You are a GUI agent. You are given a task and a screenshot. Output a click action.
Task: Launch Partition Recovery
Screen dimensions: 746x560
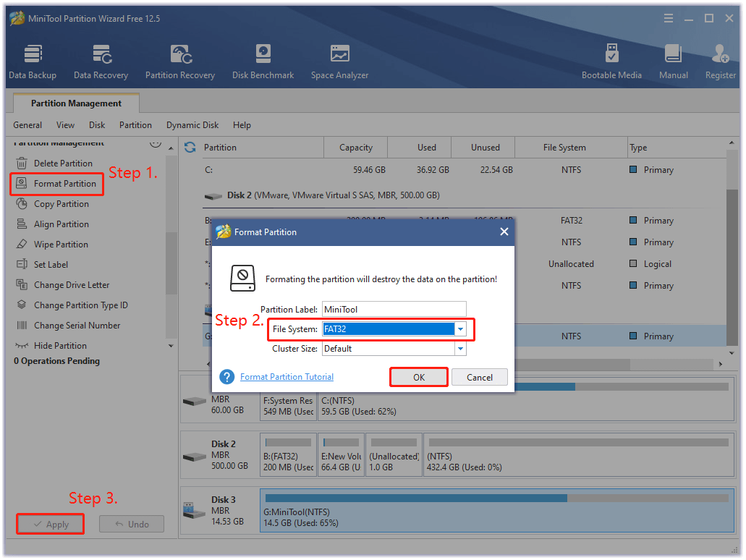(179, 61)
